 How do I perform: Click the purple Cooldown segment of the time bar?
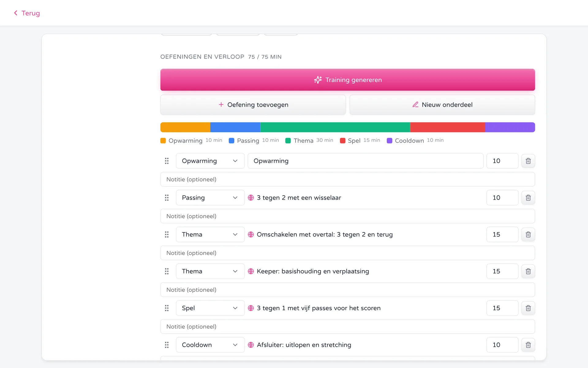pos(510,127)
